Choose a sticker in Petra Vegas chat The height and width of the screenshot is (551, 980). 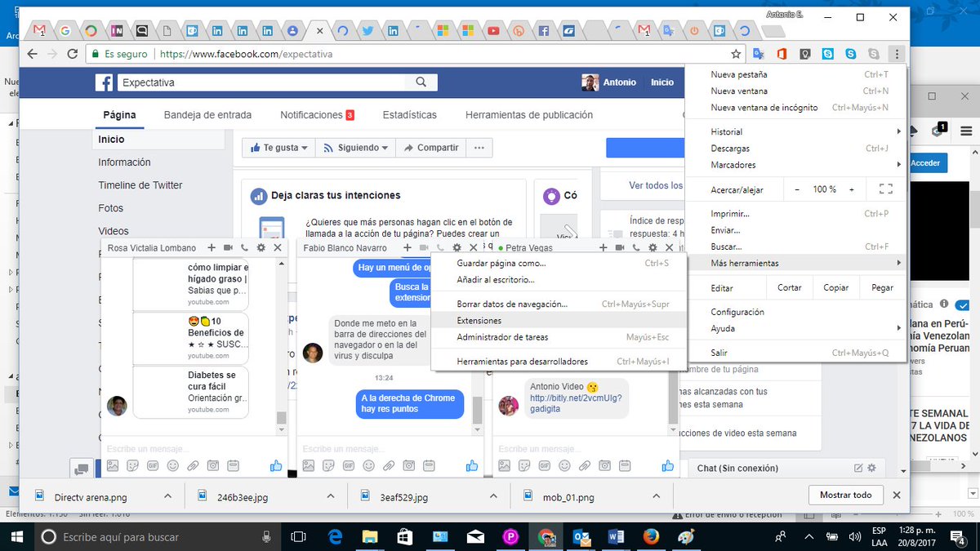pyautogui.click(x=524, y=465)
